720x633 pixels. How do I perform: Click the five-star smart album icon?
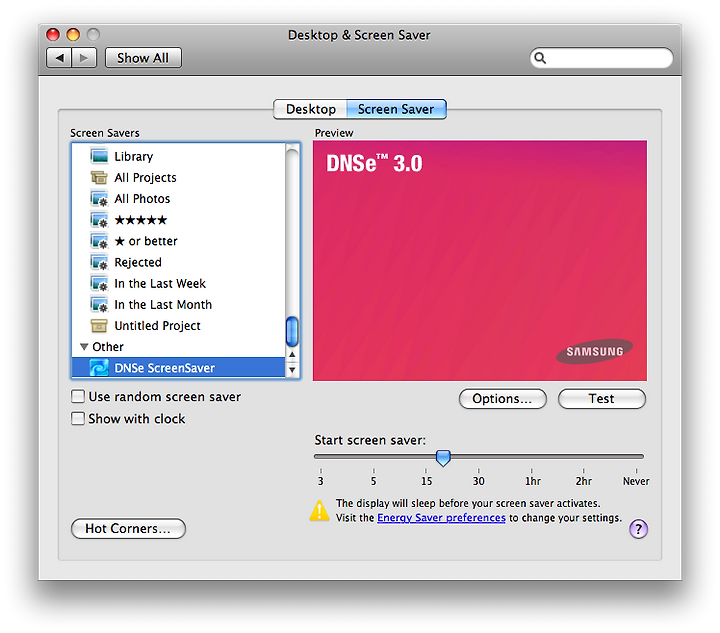(x=99, y=220)
